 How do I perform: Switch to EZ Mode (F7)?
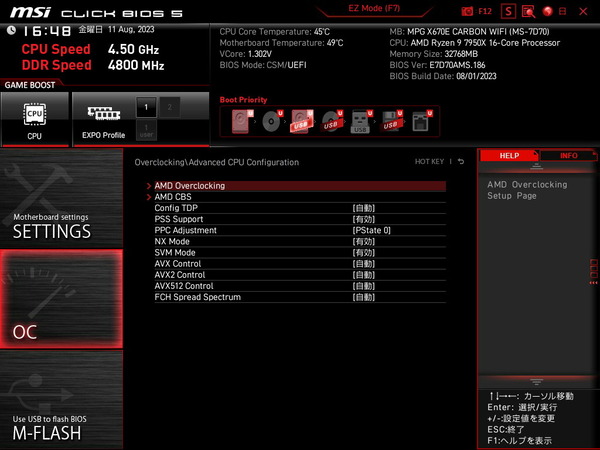point(374,8)
